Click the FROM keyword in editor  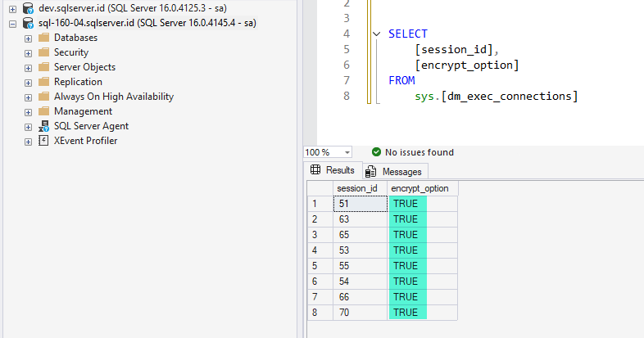401,81
